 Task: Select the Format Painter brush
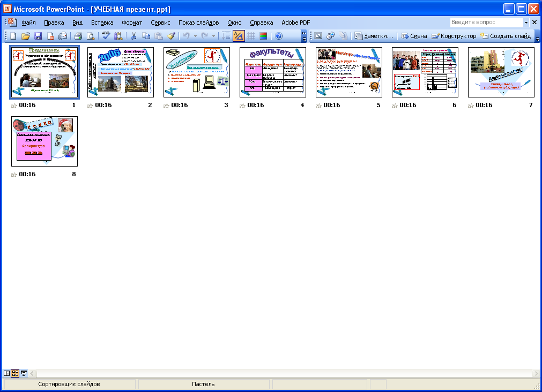click(x=171, y=36)
